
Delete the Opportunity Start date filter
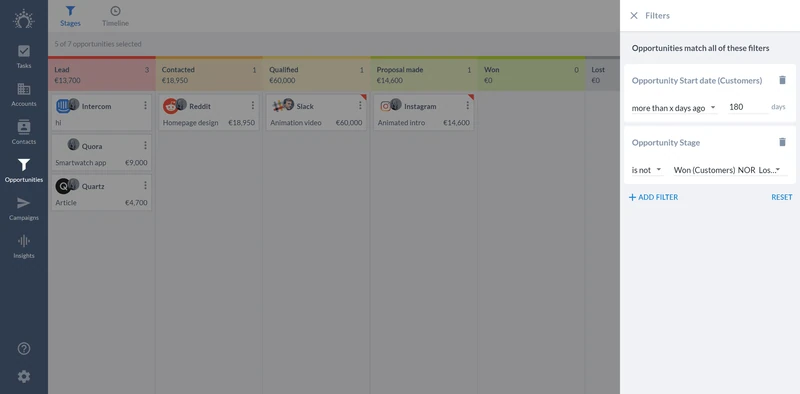(x=783, y=80)
